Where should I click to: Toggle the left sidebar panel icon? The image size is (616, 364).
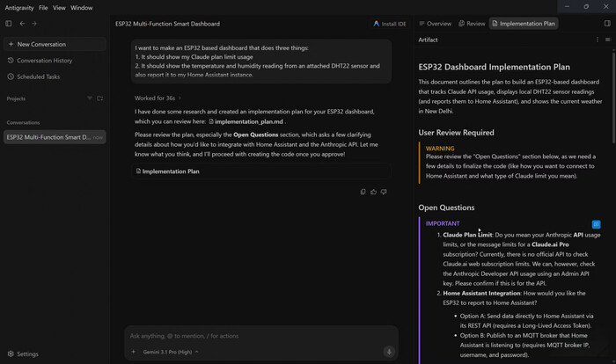pos(9,24)
